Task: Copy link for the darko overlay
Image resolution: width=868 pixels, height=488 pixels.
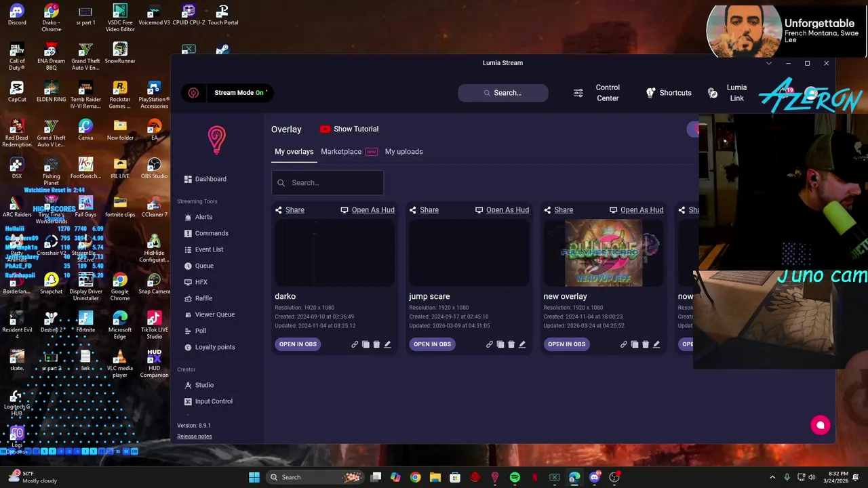Action: [355, 344]
